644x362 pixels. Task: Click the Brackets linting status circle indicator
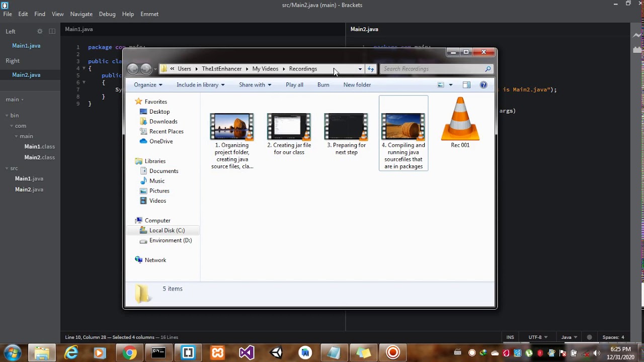(x=590, y=337)
